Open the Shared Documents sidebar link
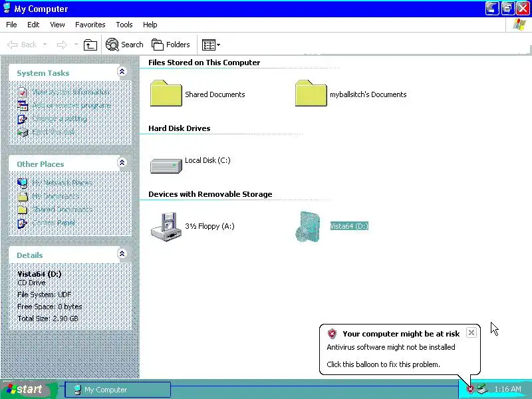 (62, 209)
